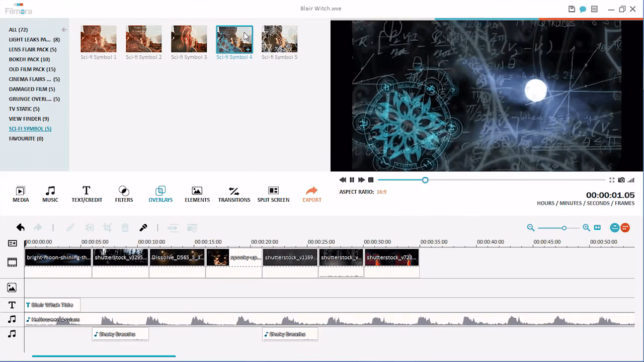The image size is (644, 362).
Task: Add a new track to timeline
Action: (13, 243)
